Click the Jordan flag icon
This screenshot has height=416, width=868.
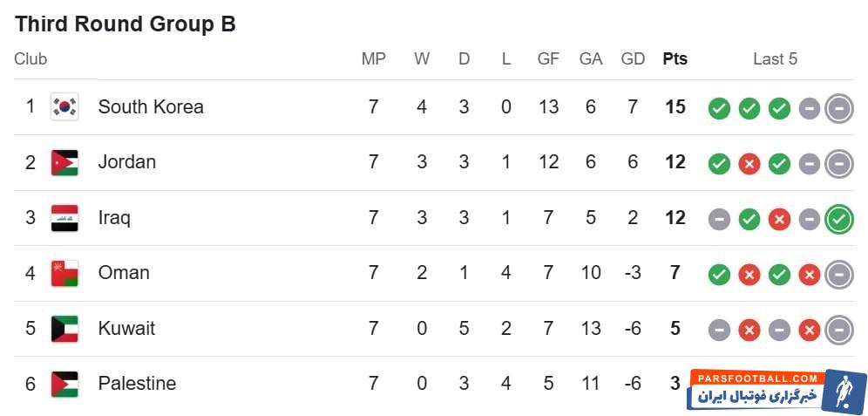point(64,162)
